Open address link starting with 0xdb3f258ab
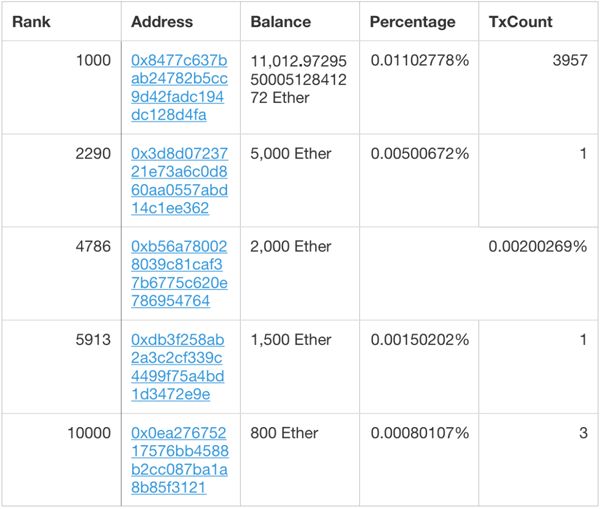The width and height of the screenshot is (601, 509). [178, 367]
